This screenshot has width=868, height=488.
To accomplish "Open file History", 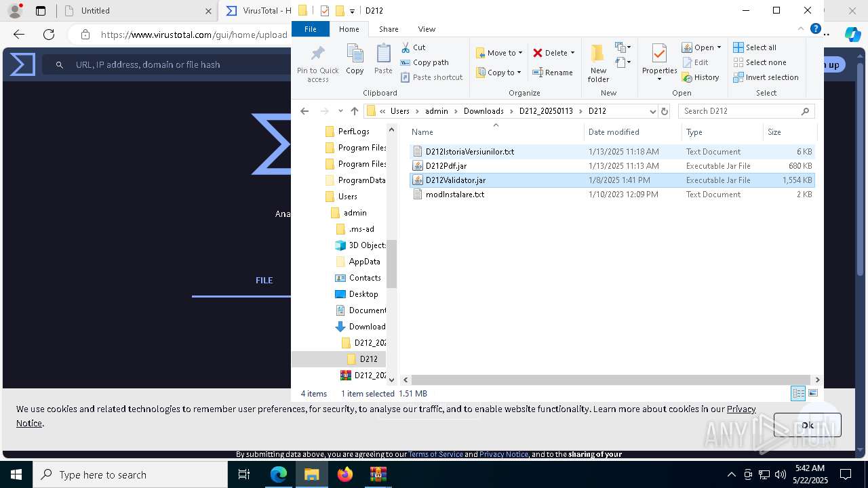I will click(701, 77).
